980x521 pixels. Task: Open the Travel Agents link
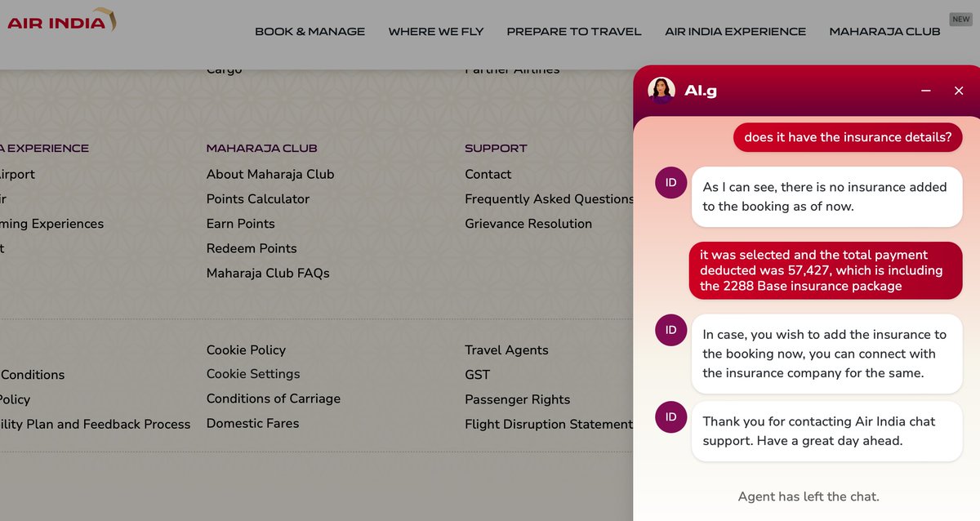tap(506, 350)
